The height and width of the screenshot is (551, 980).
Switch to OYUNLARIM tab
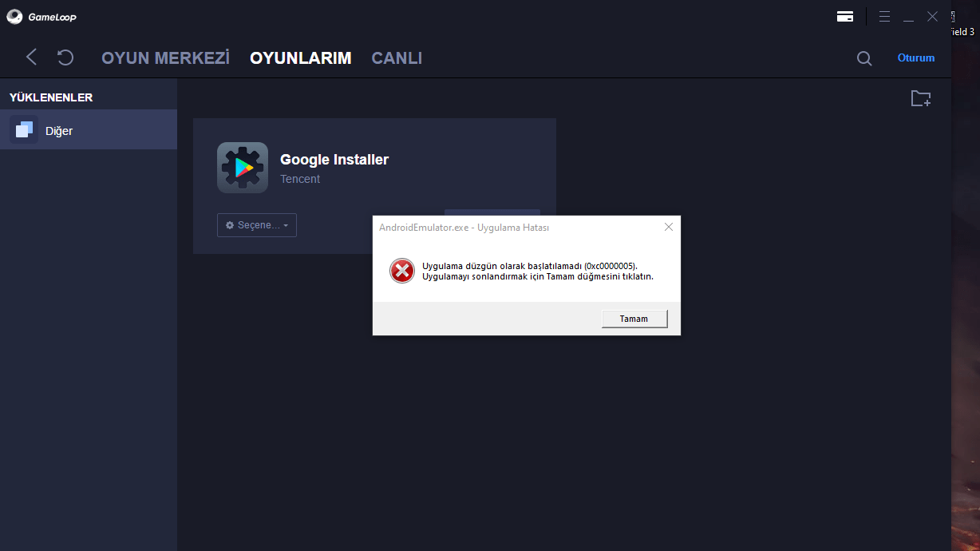point(300,57)
